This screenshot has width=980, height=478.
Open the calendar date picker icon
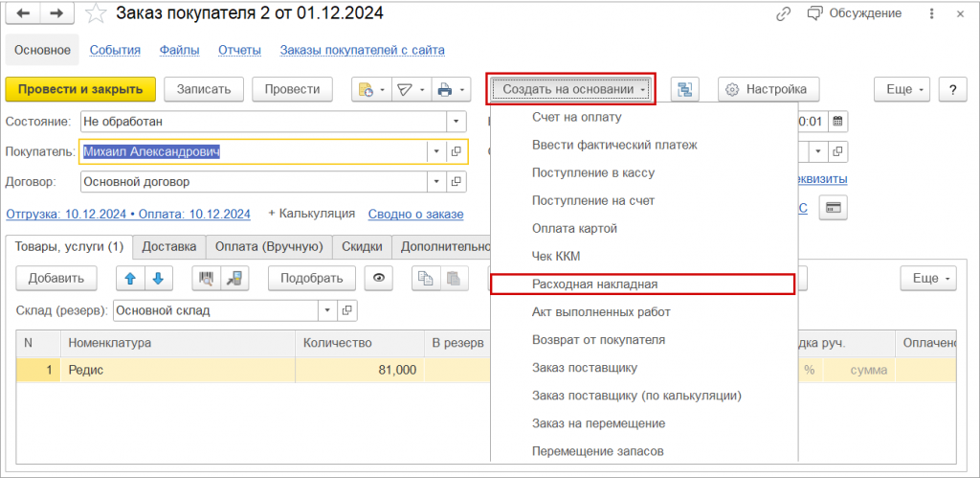pyautogui.click(x=837, y=122)
